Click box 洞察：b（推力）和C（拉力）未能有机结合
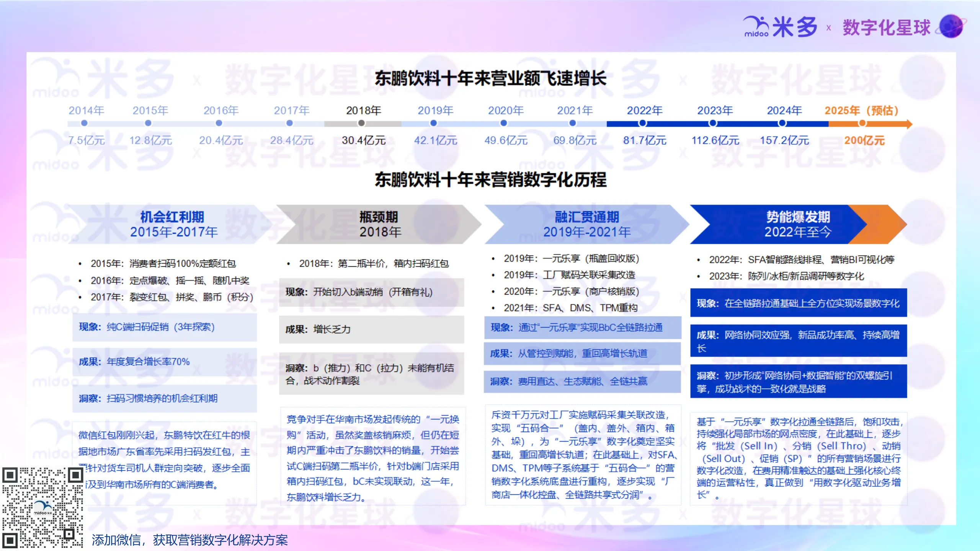 371,374
